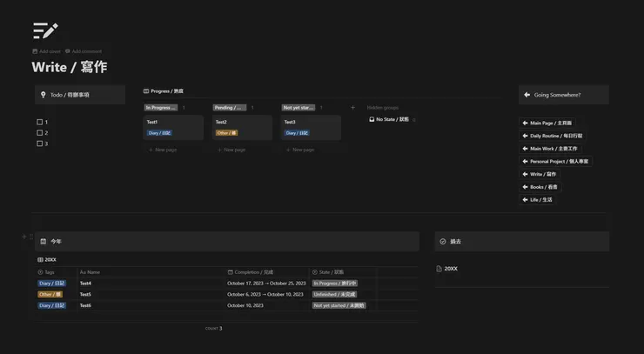Check the to-do box labeled 1

[x=40, y=122]
